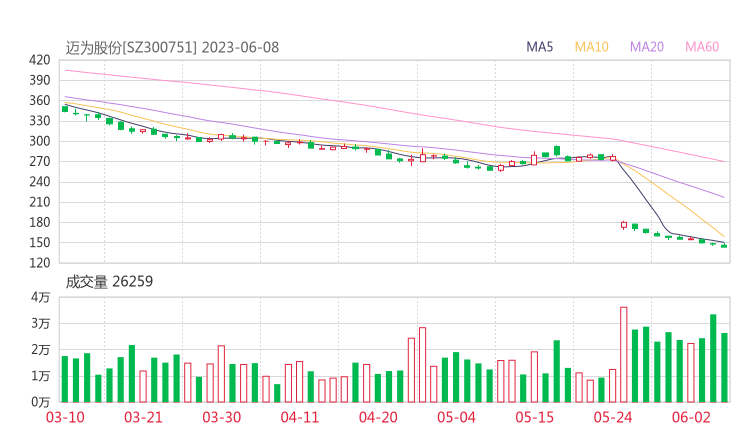Click the 4万 volume axis label
Screen dimensions: 740x440
tap(40, 298)
